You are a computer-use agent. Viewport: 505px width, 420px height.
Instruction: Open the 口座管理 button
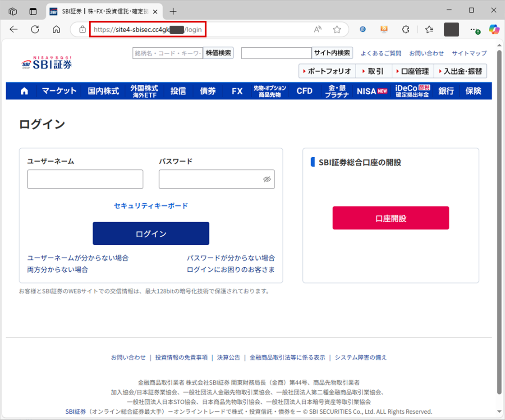(413, 71)
